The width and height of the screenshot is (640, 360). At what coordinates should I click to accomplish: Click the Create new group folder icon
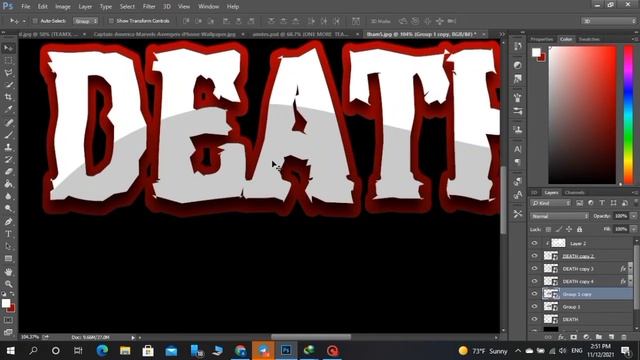(599, 337)
